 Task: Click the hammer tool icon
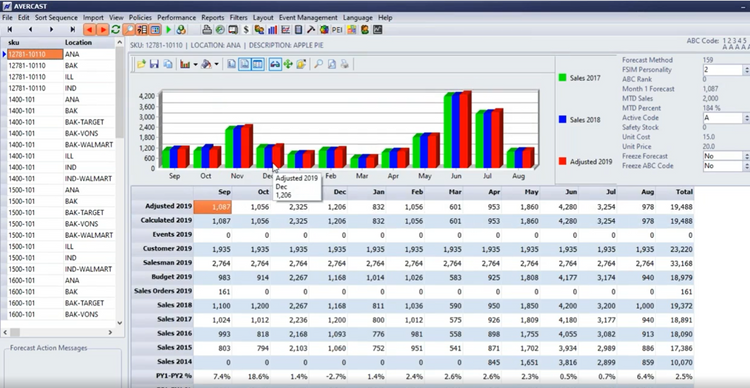click(x=311, y=30)
